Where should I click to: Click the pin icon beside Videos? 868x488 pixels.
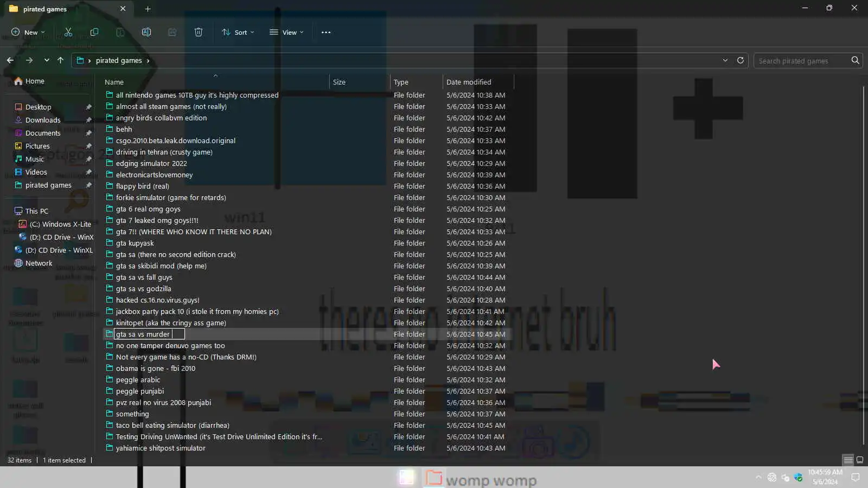coord(89,172)
